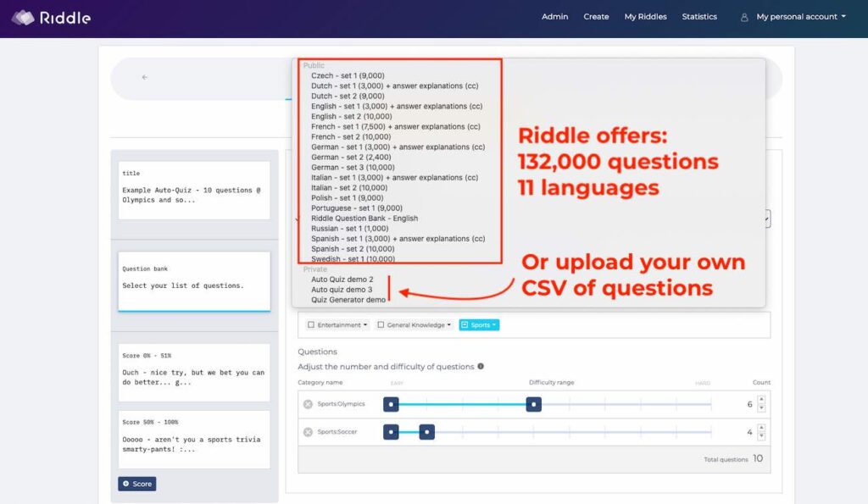Open the Create menu item
The image size is (868, 504).
tap(596, 17)
